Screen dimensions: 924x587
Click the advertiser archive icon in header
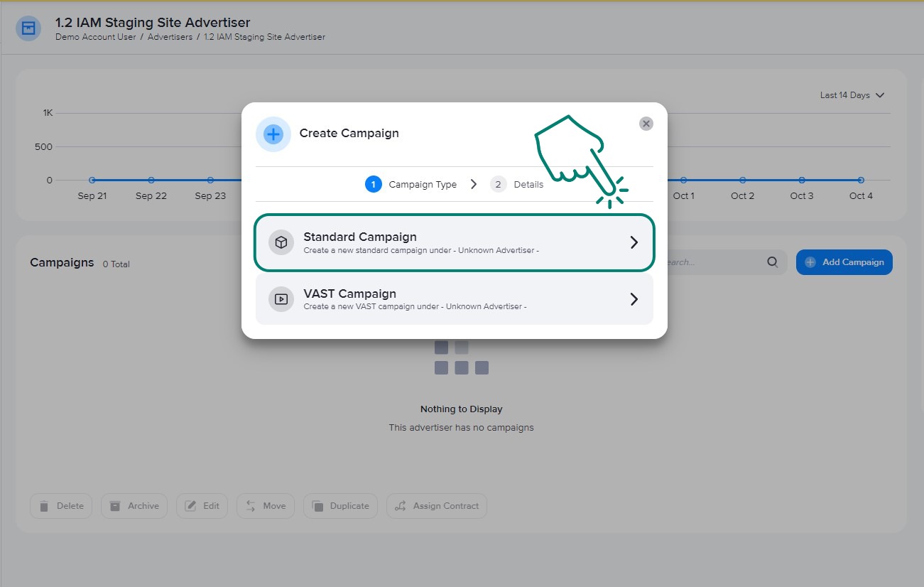coord(28,28)
